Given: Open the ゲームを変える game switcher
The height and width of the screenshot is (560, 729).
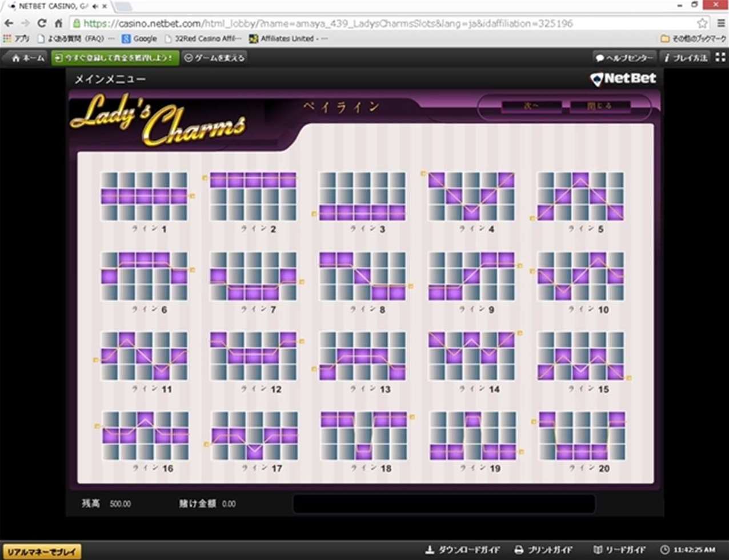Looking at the screenshot, I should 215,58.
